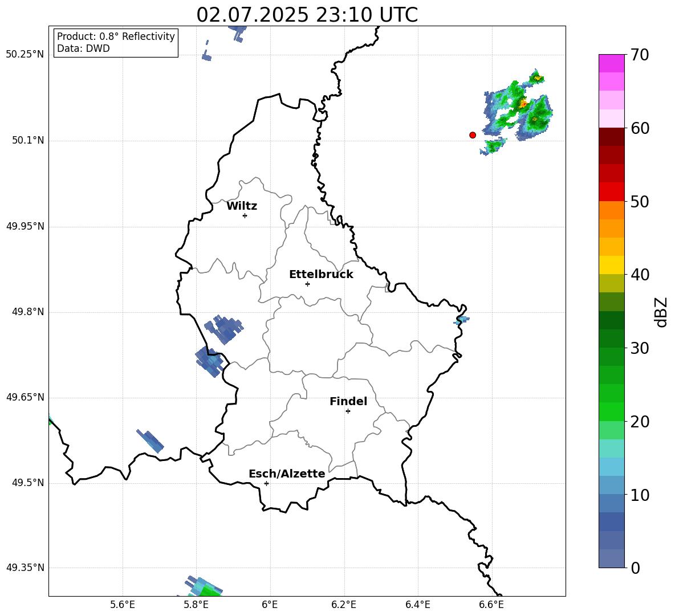Click the 60 value on the colorbar
The width and height of the screenshot is (675, 616).
pyautogui.click(x=640, y=128)
